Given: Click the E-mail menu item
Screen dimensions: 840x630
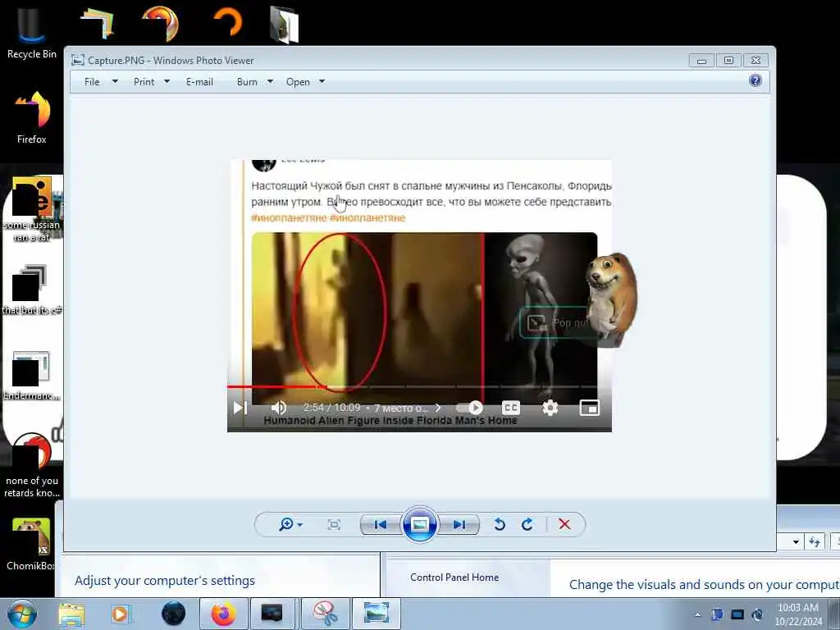Looking at the screenshot, I should (x=199, y=82).
